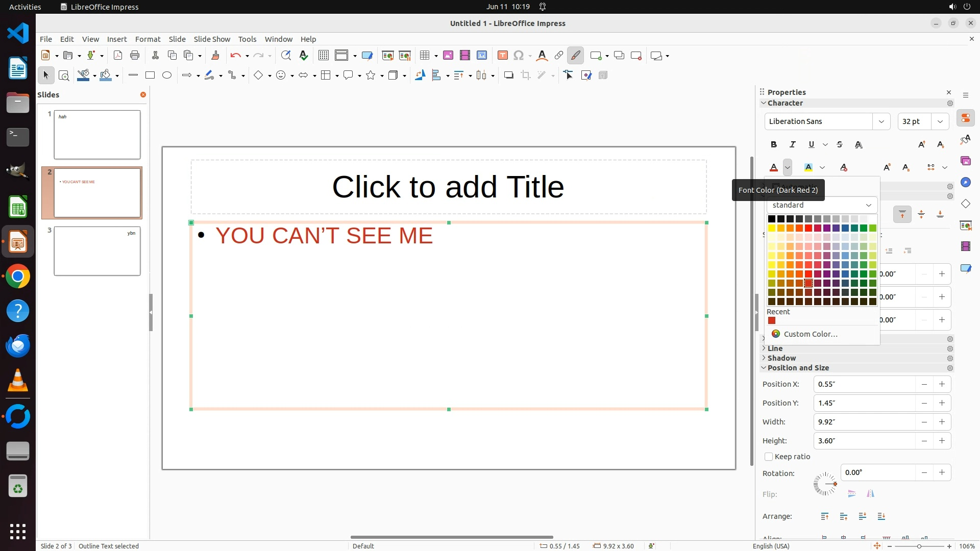Expand the Shadow section
This screenshot has width=980, height=551.
point(781,358)
